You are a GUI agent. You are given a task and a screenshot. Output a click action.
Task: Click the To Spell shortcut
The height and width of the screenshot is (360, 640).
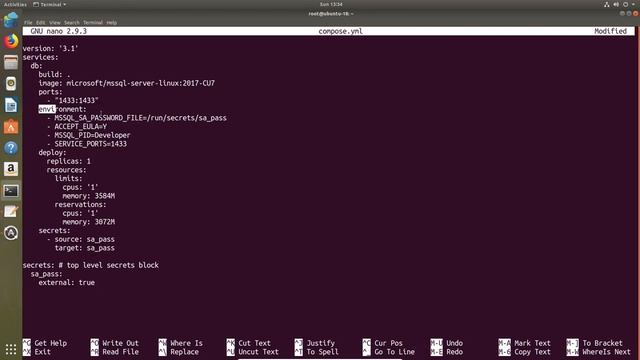[x=317, y=352]
